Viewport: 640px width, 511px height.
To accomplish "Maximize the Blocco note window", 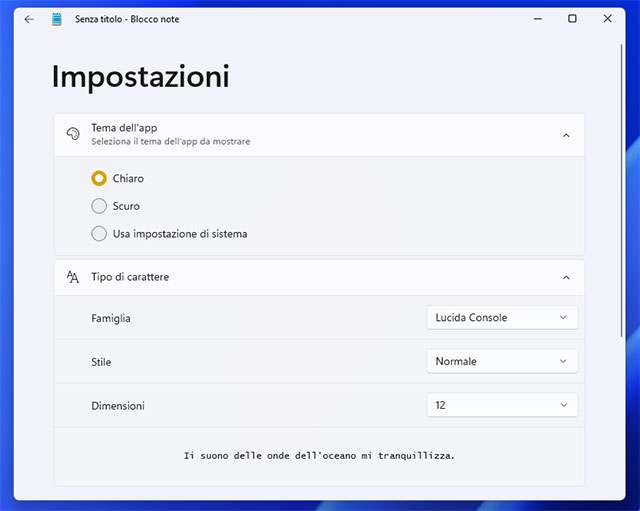I will [x=572, y=19].
